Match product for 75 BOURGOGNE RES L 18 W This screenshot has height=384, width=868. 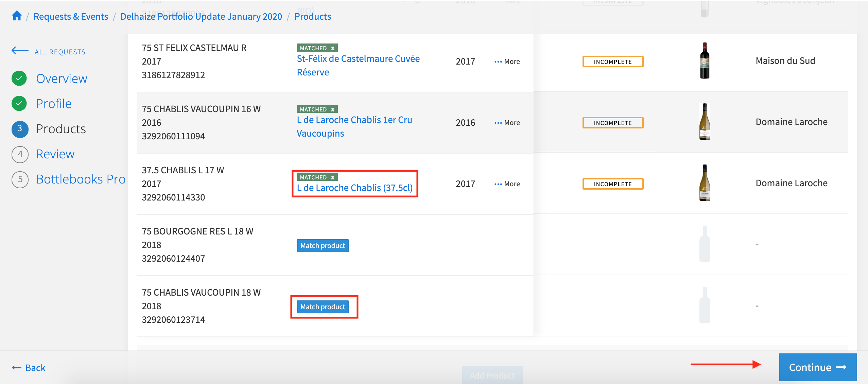pos(323,246)
